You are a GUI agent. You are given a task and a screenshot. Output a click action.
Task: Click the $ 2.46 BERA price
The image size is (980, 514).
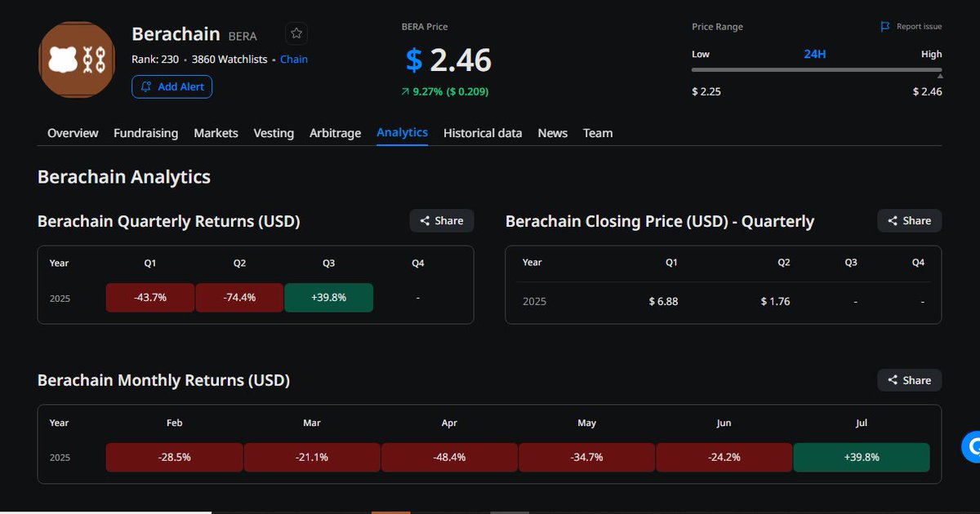pyautogui.click(x=449, y=60)
